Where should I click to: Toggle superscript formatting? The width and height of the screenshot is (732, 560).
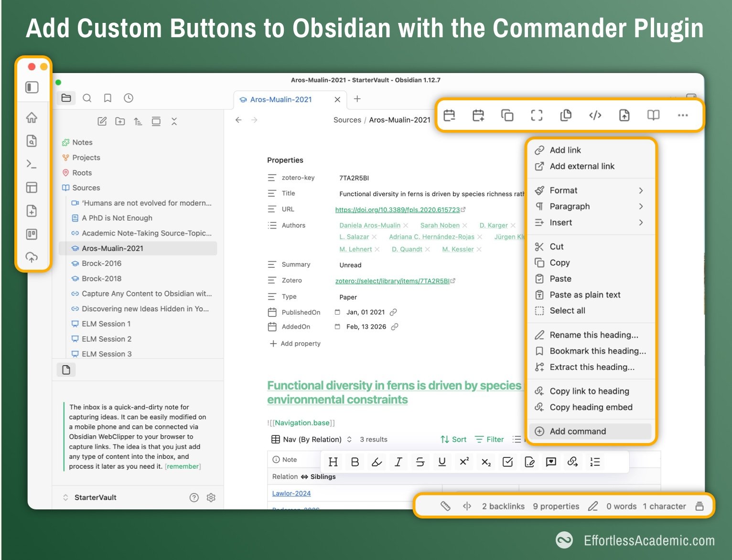464,462
